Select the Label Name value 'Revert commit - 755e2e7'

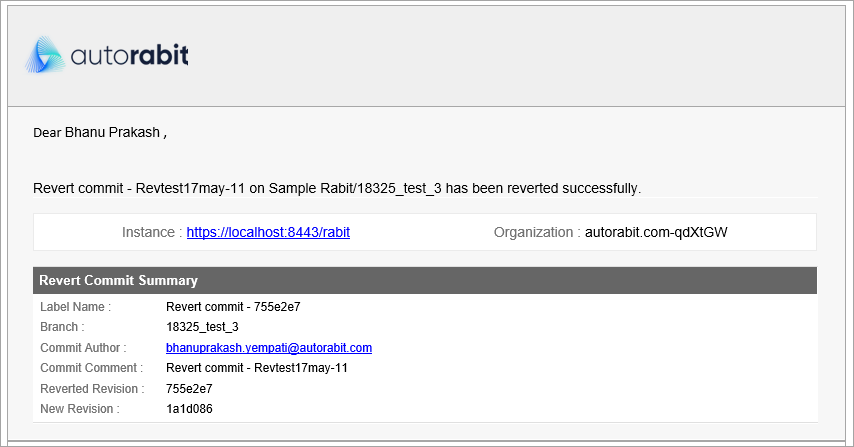point(229,307)
